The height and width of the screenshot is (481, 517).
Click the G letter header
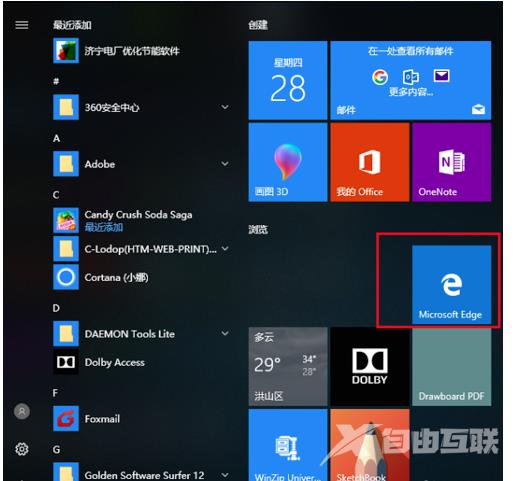point(56,450)
